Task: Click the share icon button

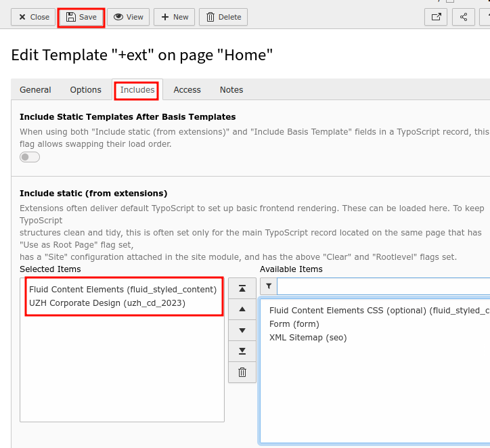Action: point(464,17)
